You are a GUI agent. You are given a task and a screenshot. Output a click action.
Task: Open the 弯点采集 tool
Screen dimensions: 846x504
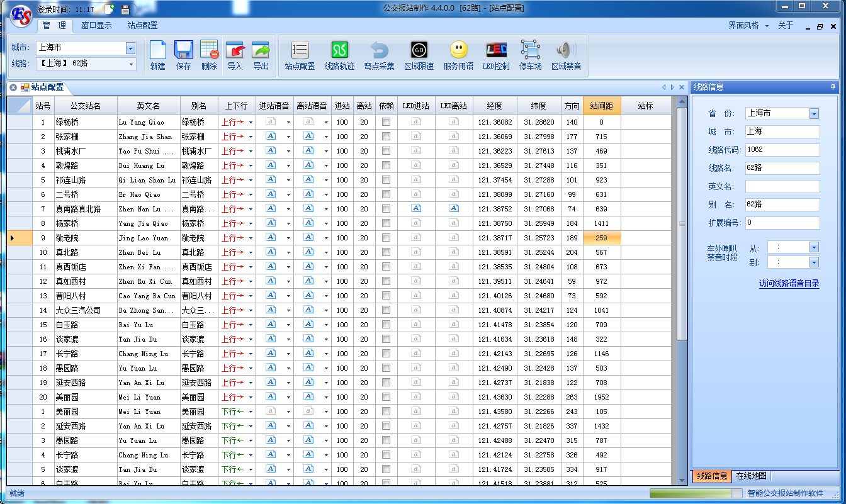pyautogui.click(x=379, y=55)
